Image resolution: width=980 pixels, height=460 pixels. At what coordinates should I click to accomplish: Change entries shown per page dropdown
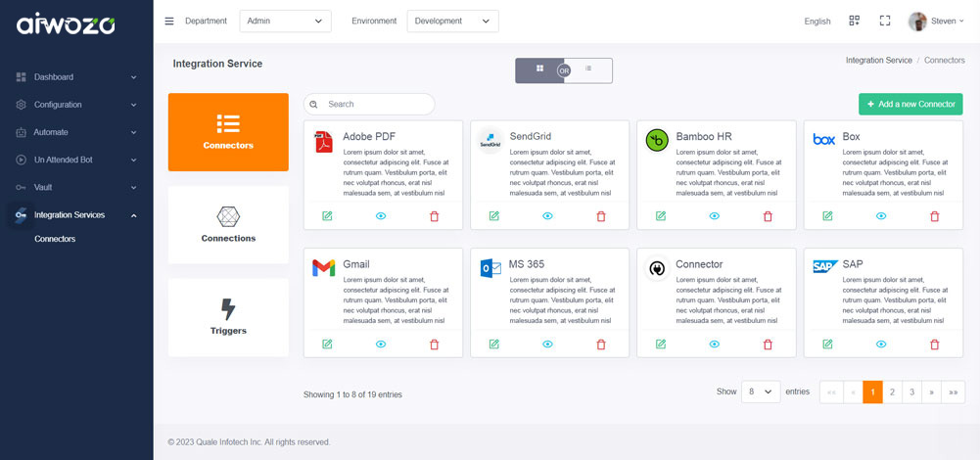761,391
